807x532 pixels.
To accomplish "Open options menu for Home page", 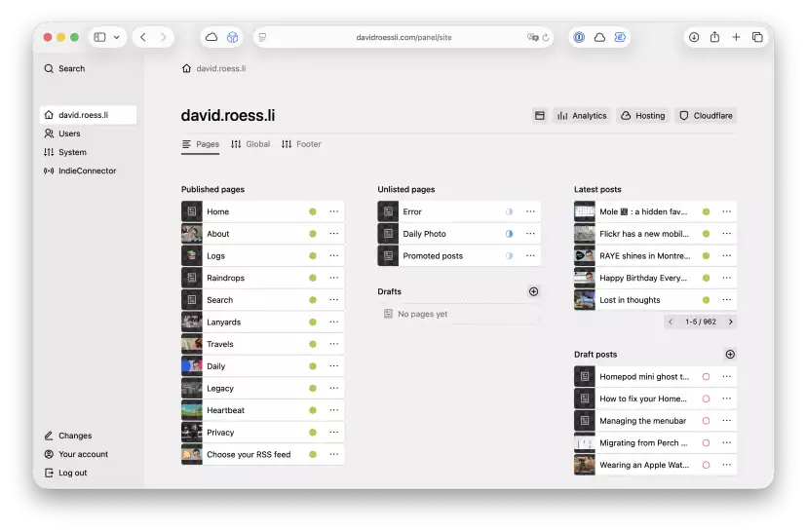I will coord(334,211).
